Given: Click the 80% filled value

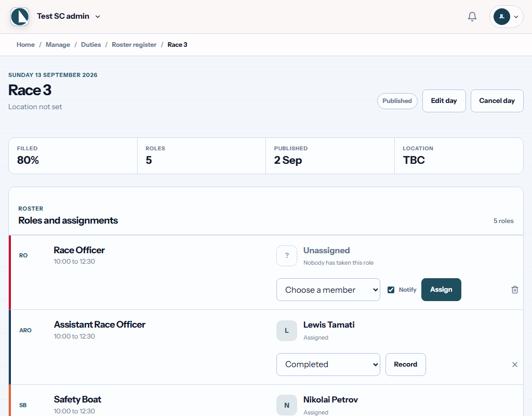Looking at the screenshot, I should tap(28, 160).
